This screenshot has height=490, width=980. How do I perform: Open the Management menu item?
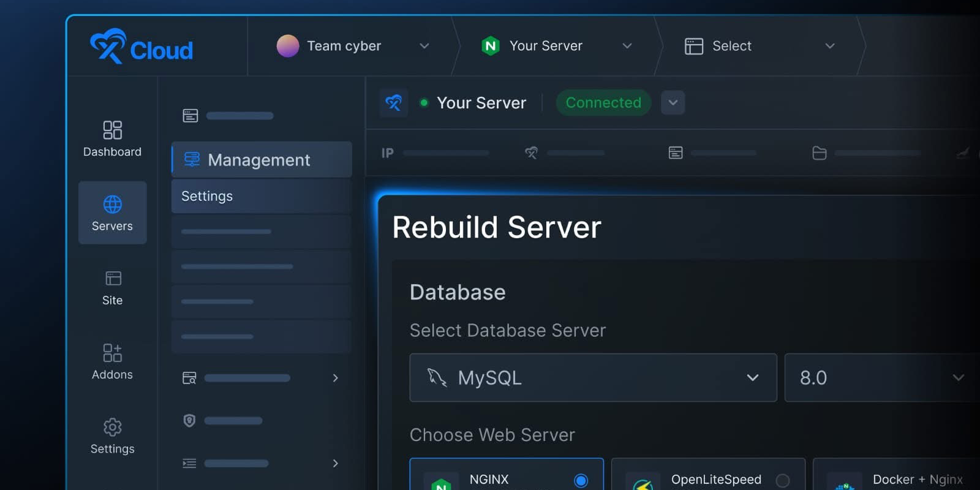coord(262,160)
